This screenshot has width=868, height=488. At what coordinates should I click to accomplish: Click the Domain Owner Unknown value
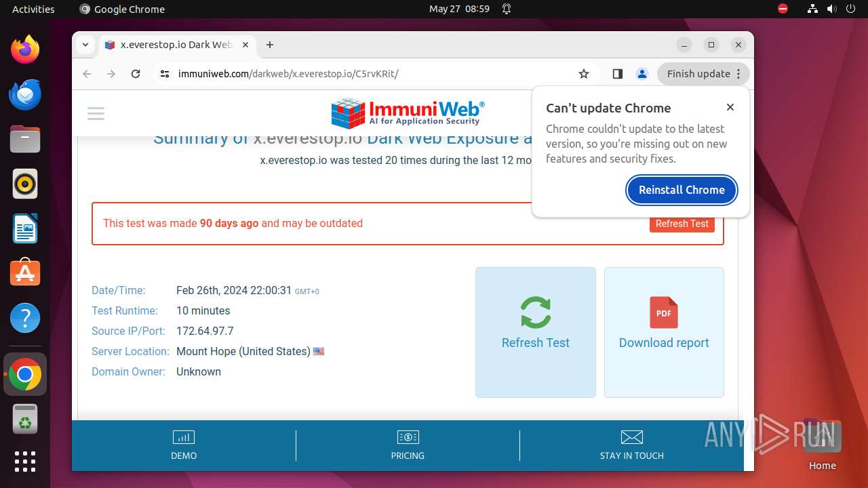pos(199,371)
